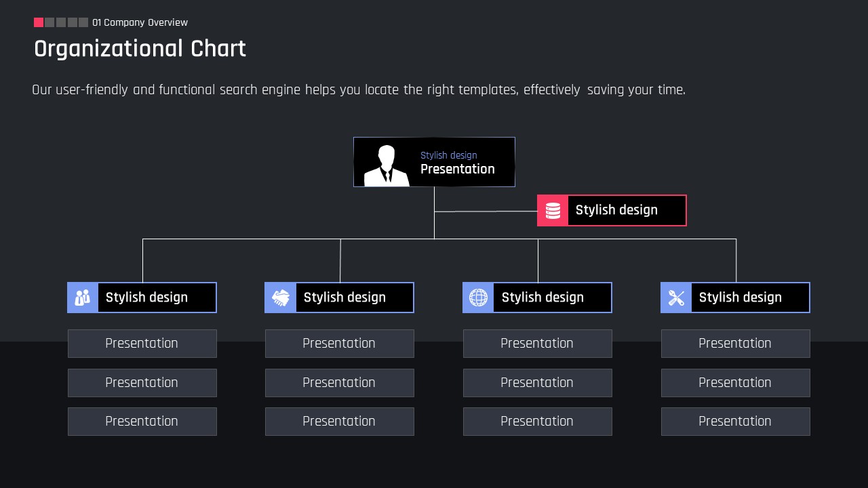Select the handshake icon
Viewport: 868px width, 488px height.
click(x=281, y=298)
